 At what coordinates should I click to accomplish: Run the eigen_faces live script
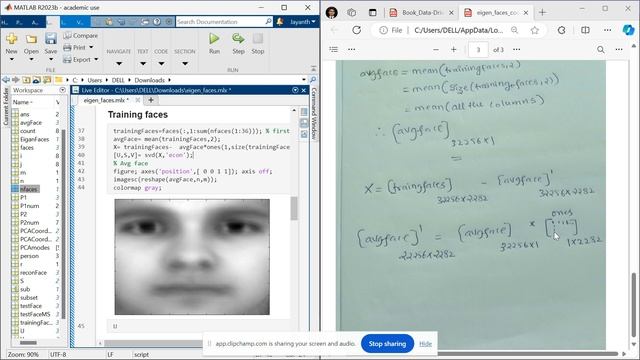pyautogui.click(x=214, y=39)
